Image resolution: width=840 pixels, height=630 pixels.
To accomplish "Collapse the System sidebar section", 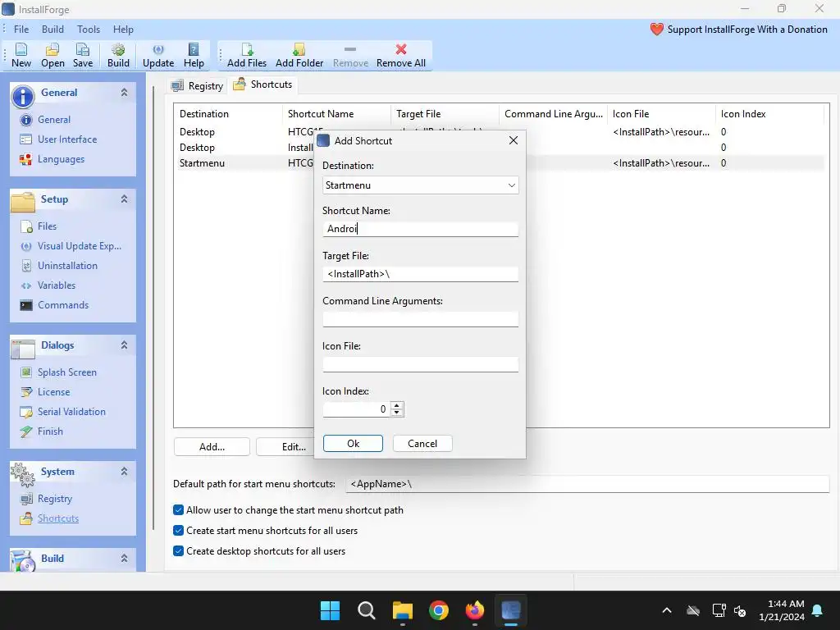I will (125, 472).
